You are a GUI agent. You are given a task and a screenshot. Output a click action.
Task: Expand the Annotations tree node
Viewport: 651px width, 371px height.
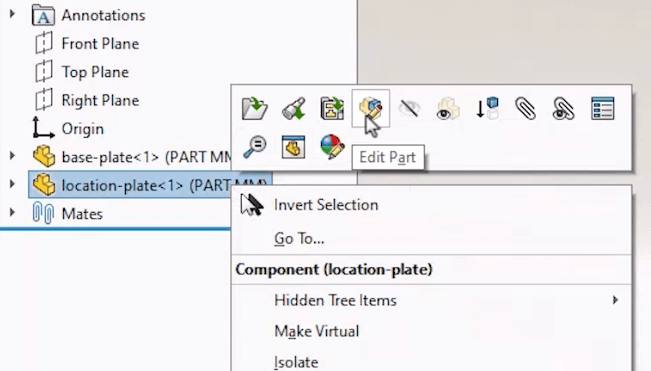(12, 14)
